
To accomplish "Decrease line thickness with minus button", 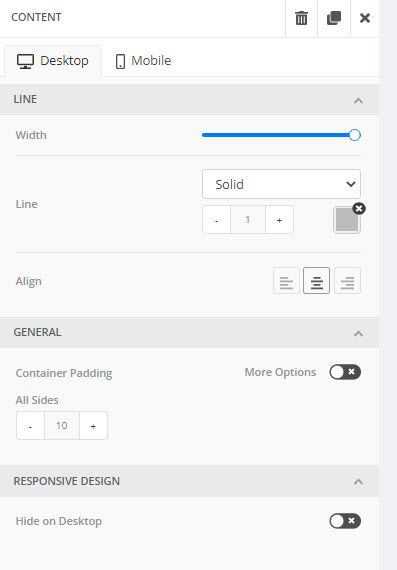I will [217, 220].
